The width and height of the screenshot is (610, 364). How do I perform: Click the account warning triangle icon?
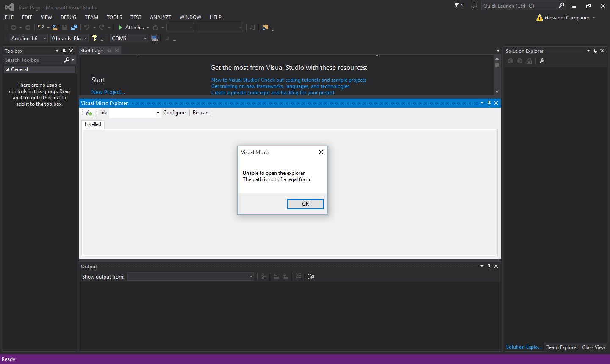click(x=540, y=18)
